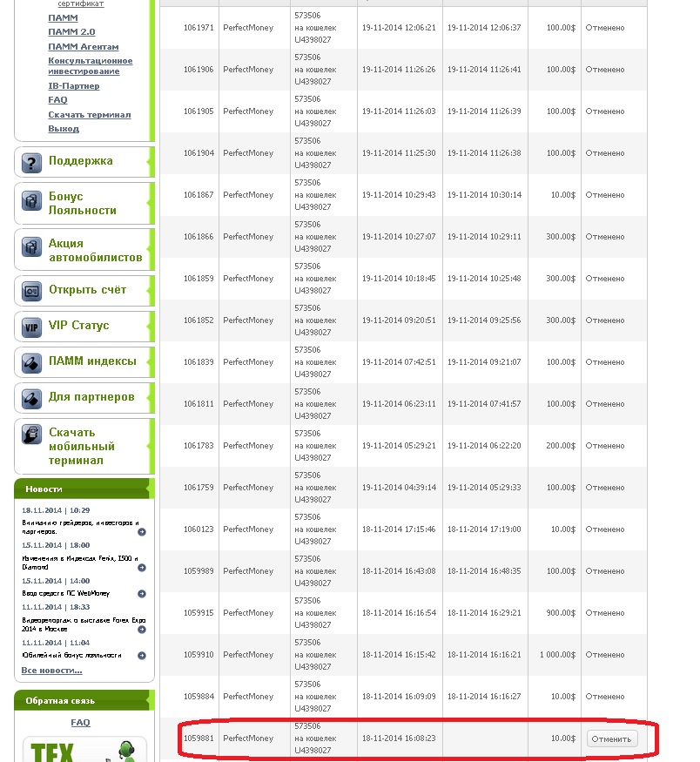The height and width of the screenshot is (762, 700).
Task: Click creation date 18-11-2014 16:08:23
Action: coord(399,738)
